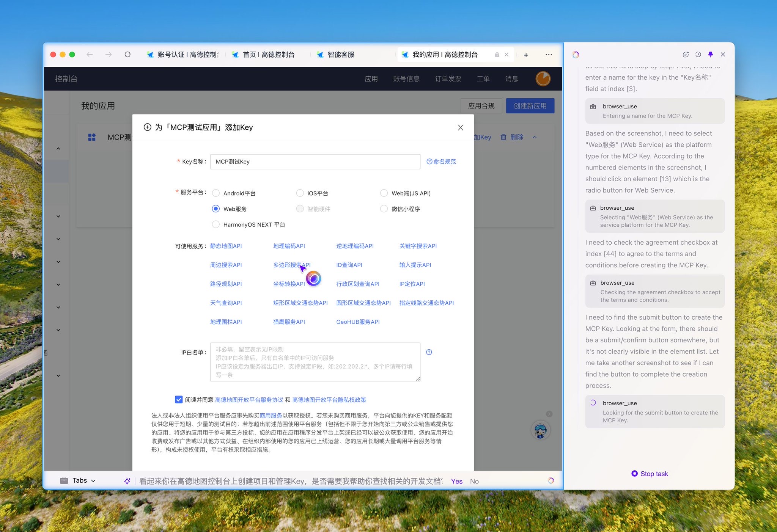Open the new chat icon in assistant panel
Screen dimensions: 777x532
(686, 55)
